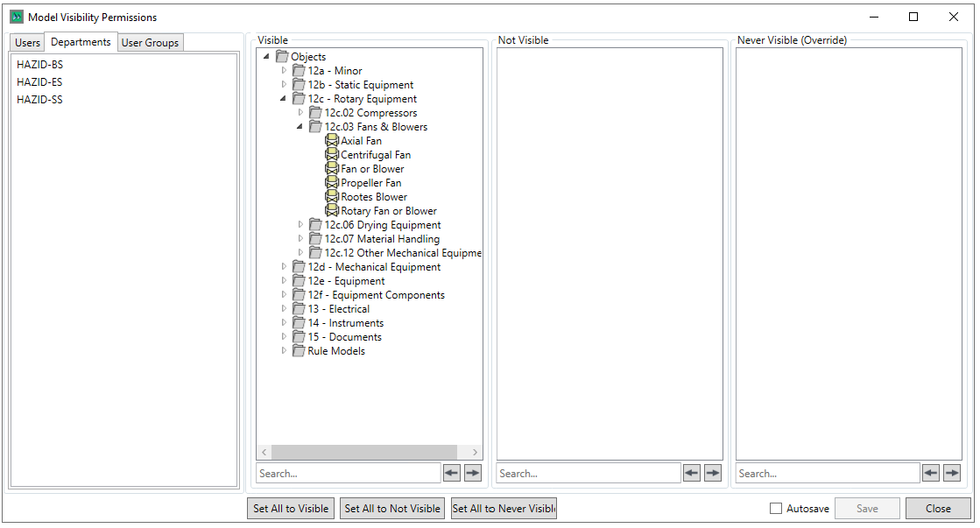Screen dimensions: 980x528
Task: Open the User Groups tab
Action: (x=150, y=43)
